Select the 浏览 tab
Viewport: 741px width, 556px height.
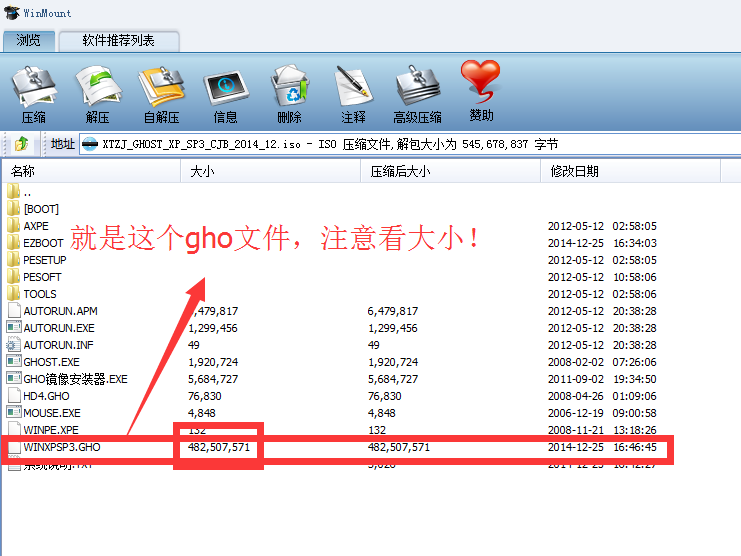coord(29,41)
